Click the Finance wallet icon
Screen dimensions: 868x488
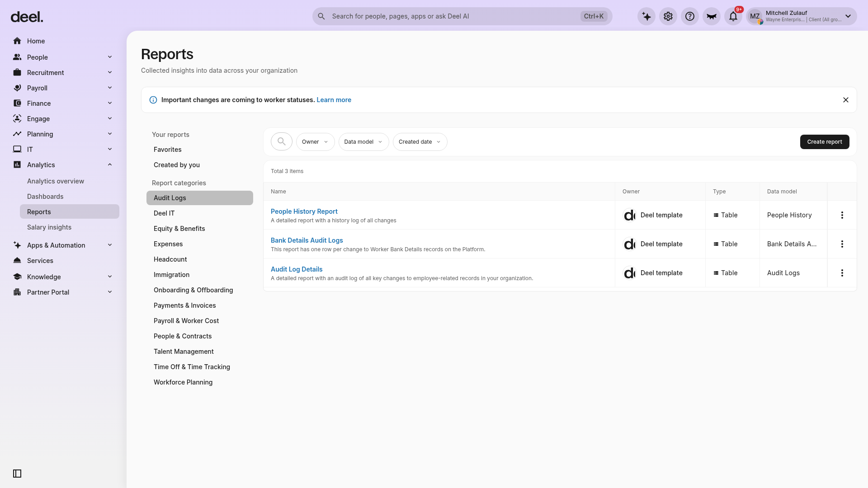[17, 103]
